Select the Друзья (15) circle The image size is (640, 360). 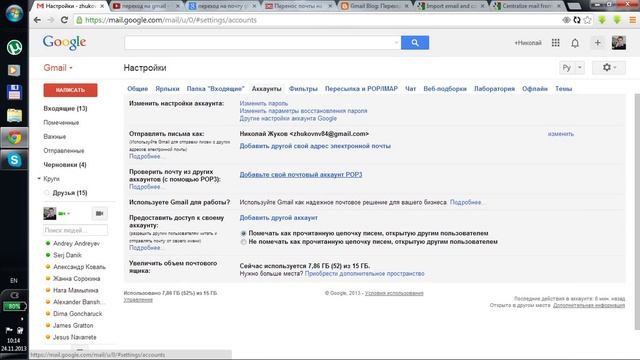pyautogui.click(x=70, y=193)
